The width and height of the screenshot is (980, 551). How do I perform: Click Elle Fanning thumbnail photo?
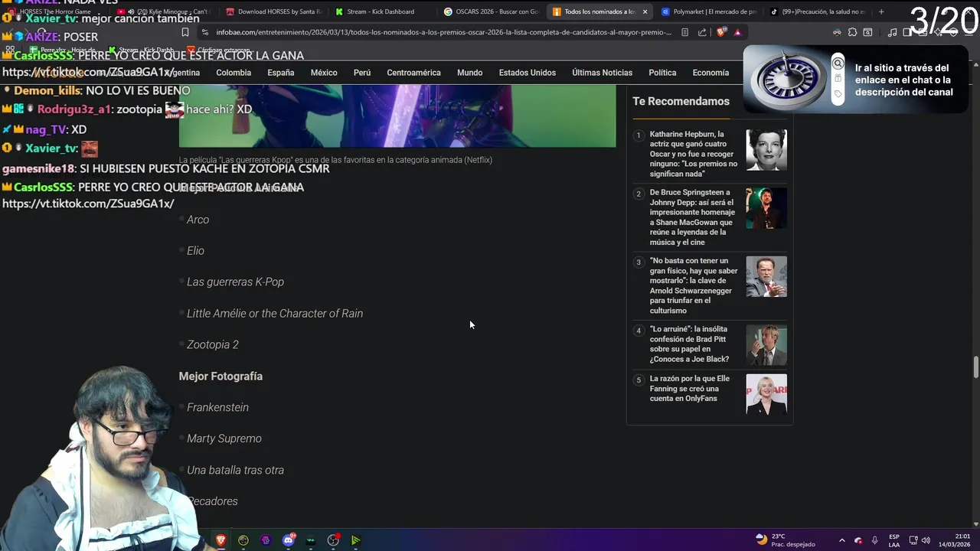click(x=766, y=394)
